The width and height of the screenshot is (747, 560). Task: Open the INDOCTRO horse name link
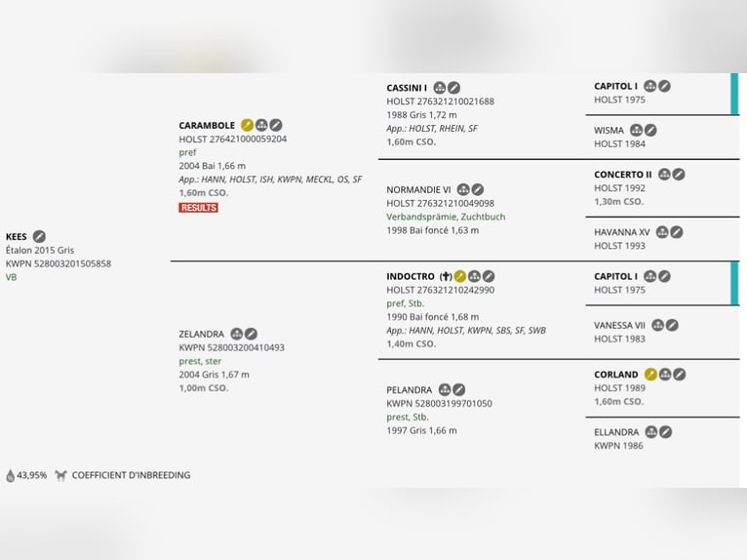coord(411,276)
